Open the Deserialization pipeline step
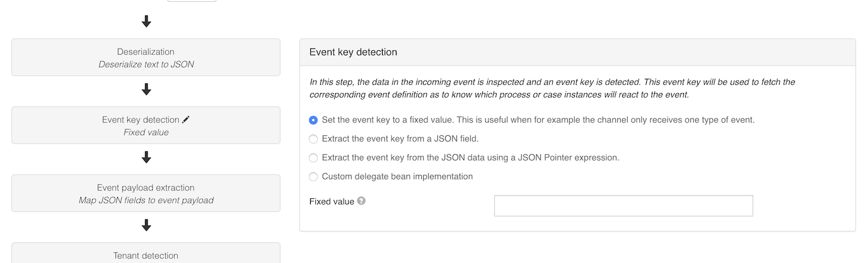Screen dimensions: 868x263 click(146, 57)
